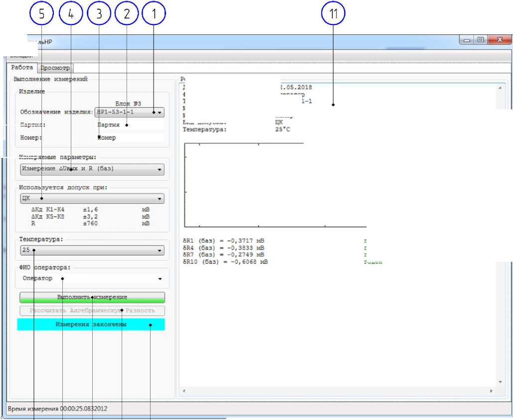Viewport: 513px width, 420px height.
Task: Switch to the Работа tab
Action: [22, 68]
